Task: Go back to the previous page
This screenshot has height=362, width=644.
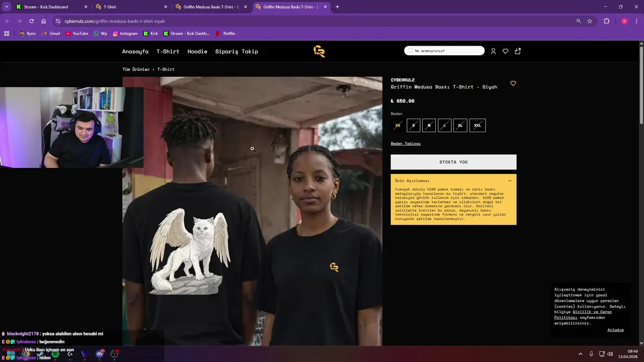Action: coord(7,21)
